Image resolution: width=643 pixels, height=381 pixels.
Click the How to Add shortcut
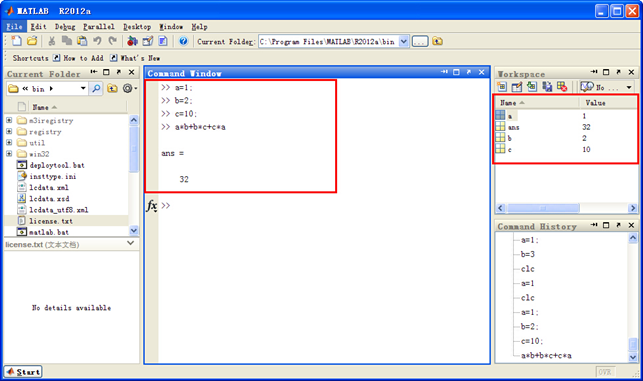[x=78, y=58]
